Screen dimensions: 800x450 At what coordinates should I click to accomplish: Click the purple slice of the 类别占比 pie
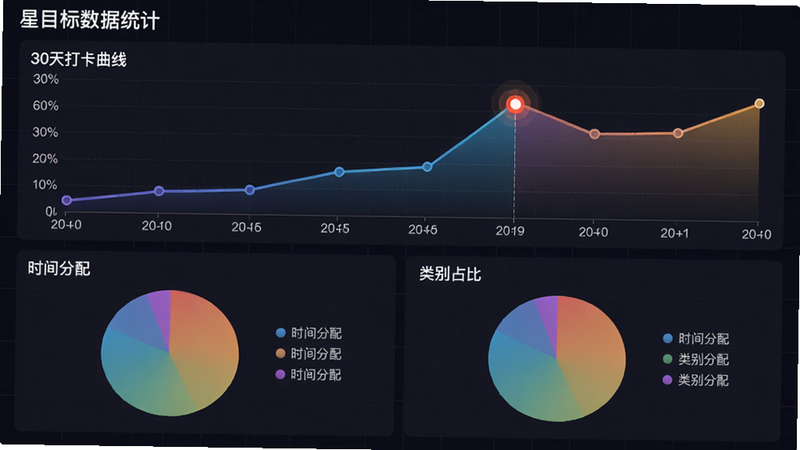click(549, 316)
